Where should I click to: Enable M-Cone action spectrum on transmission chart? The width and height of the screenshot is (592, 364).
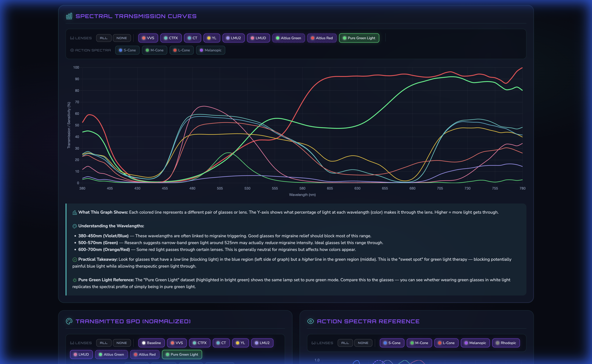click(155, 50)
